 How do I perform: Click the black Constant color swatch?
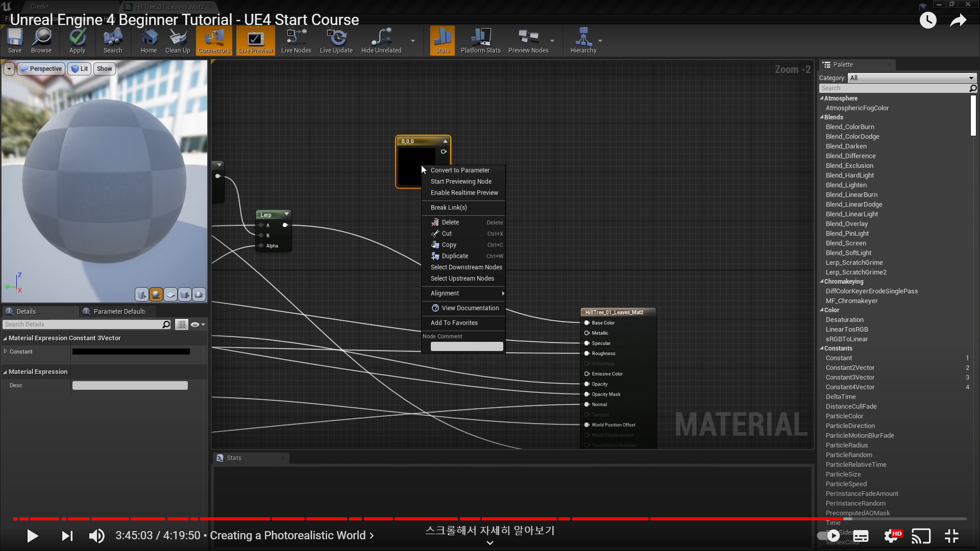(x=131, y=352)
